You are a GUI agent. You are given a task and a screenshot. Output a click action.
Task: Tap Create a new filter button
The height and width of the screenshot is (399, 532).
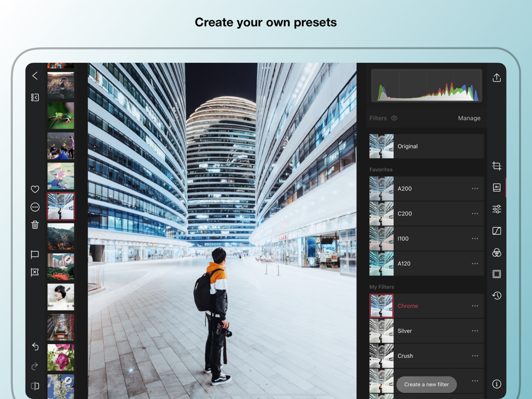click(x=427, y=385)
